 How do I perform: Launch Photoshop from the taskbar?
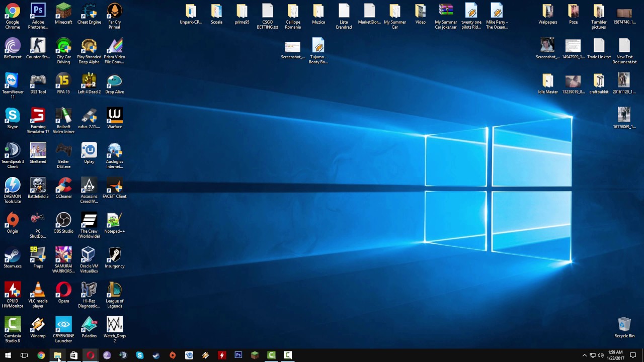(238, 355)
